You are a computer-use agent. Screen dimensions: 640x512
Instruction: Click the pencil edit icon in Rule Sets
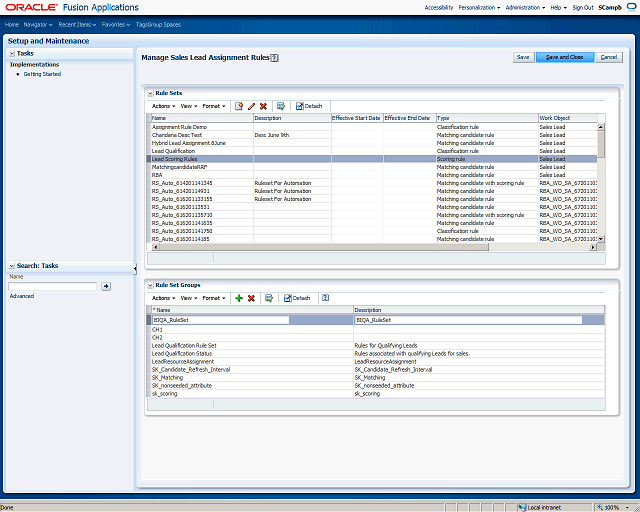[251, 106]
